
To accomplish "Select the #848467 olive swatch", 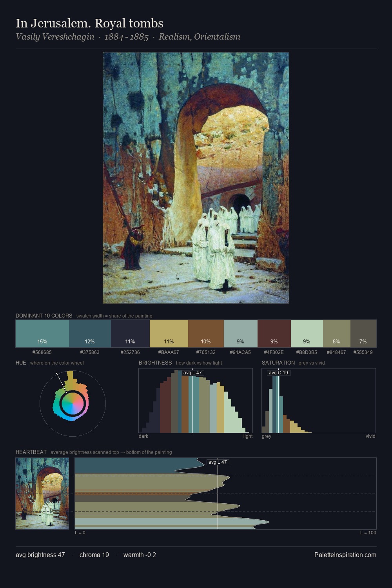I will (336, 334).
